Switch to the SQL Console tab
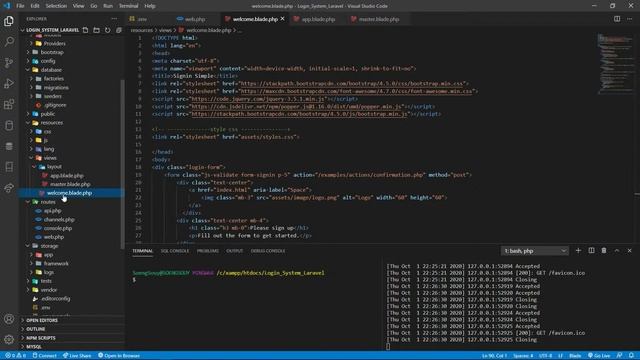This screenshot has height=360, width=640. pyautogui.click(x=175, y=251)
